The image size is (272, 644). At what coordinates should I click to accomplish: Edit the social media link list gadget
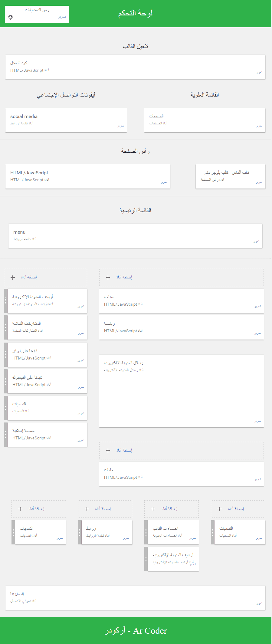tap(120, 126)
